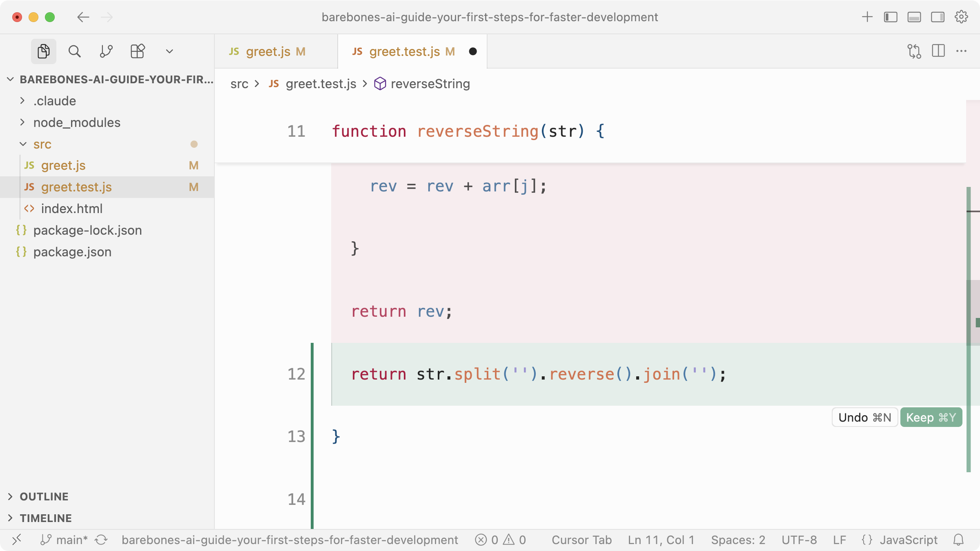Open the Search magnifier icon
Screen dimensions: 980x551
[x=74, y=51]
